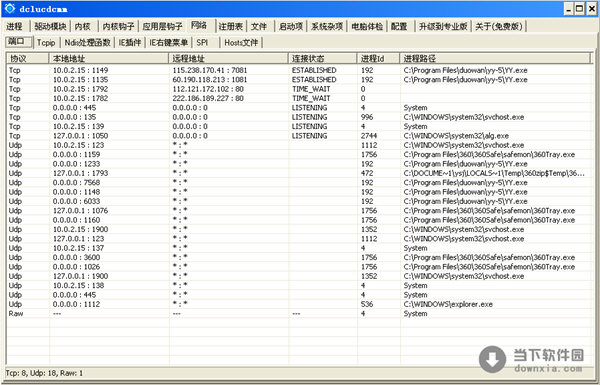600x385 pixels.
Task: Switch to the 内核钩子 tab
Action: click(x=119, y=26)
